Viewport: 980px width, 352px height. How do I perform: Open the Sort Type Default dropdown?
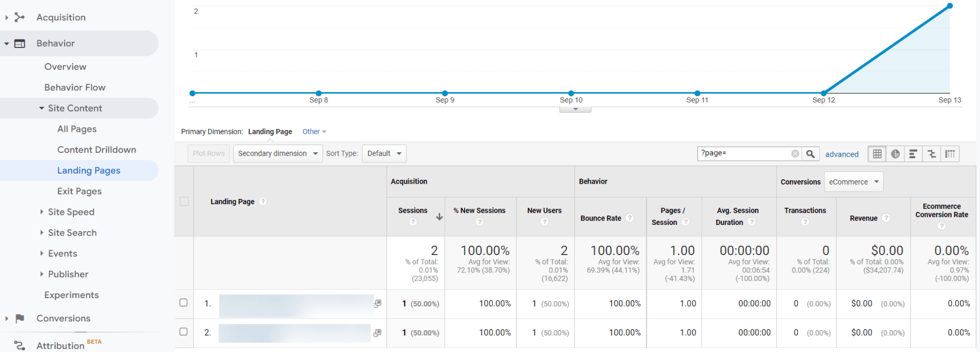tap(384, 154)
